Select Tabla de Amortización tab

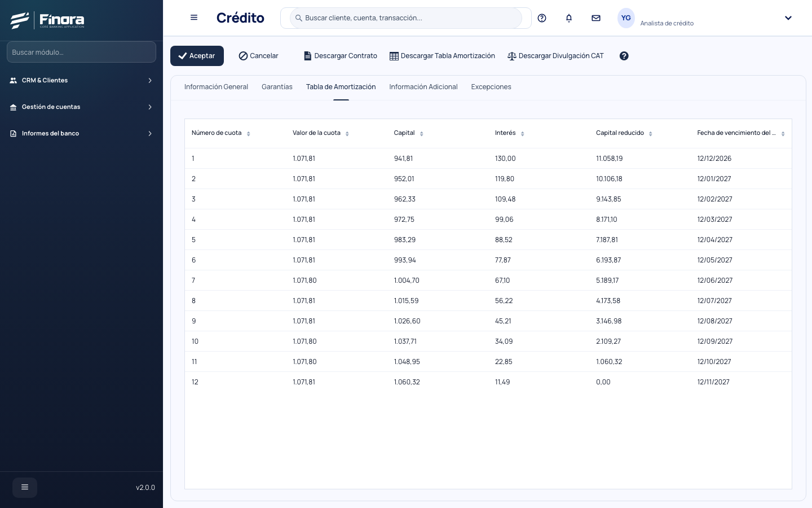(341, 87)
